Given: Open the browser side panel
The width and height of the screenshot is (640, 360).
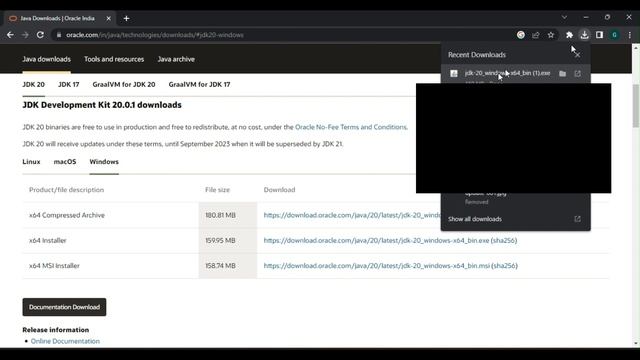Looking at the screenshot, I should point(599,35).
